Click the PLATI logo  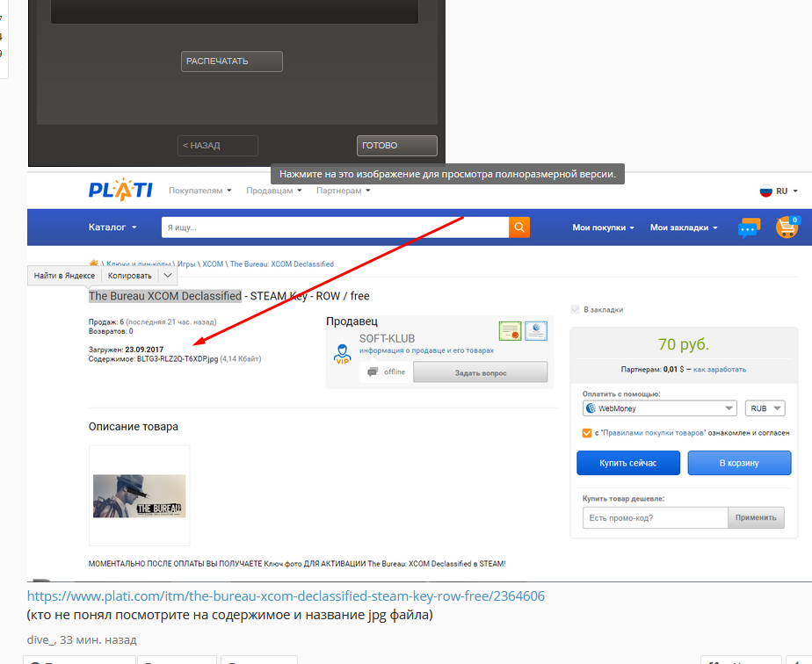click(x=120, y=190)
